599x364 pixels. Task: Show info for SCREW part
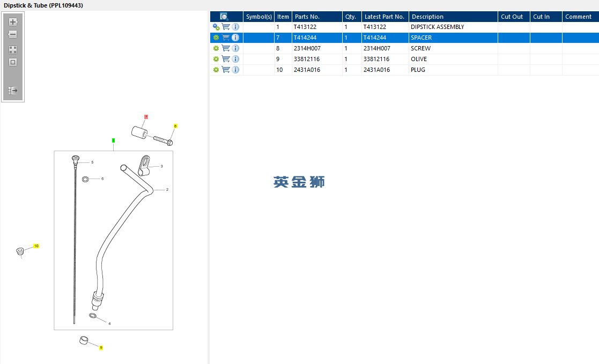(x=235, y=48)
